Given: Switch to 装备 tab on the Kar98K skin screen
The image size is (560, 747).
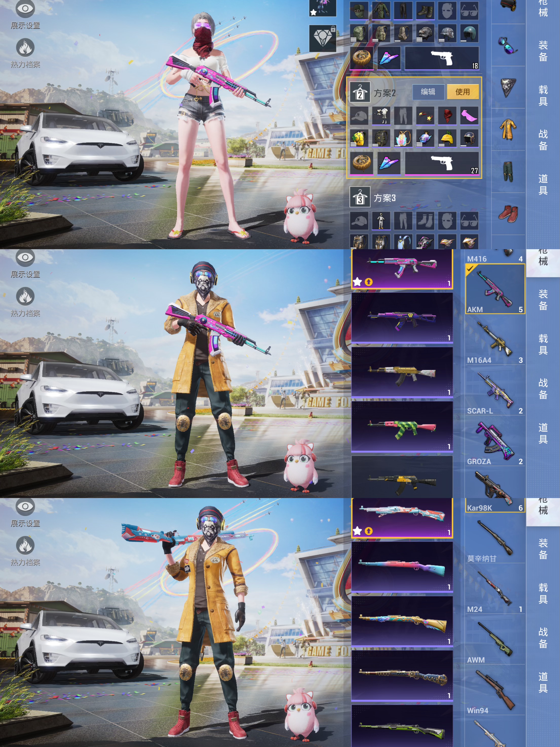Looking at the screenshot, I should (x=543, y=549).
